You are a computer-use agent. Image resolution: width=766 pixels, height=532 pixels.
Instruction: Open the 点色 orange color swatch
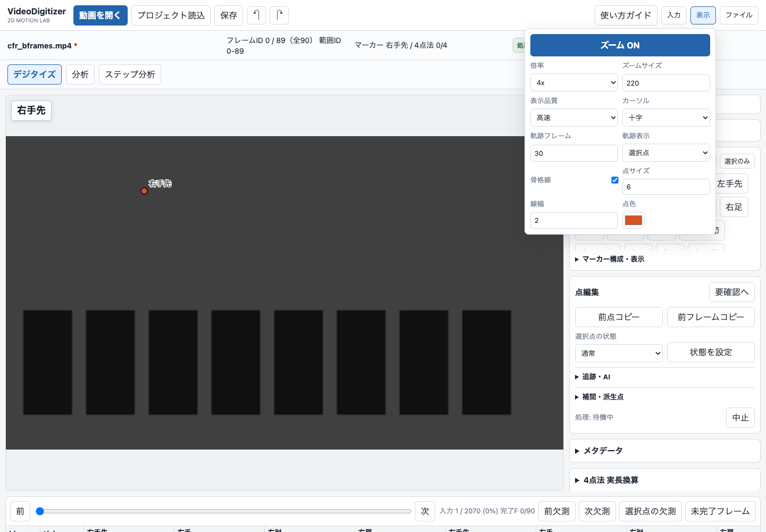[634, 220]
